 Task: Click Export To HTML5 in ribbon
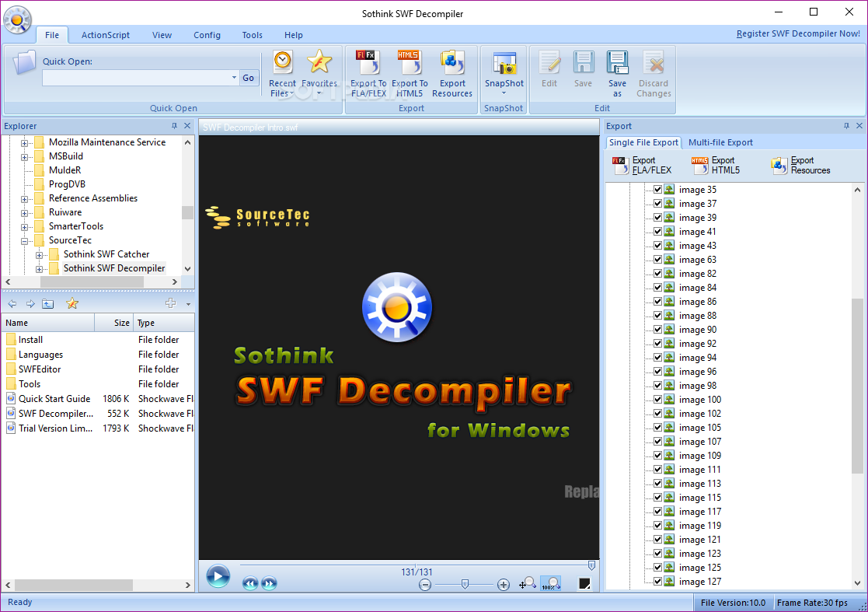click(x=410, y=74)
